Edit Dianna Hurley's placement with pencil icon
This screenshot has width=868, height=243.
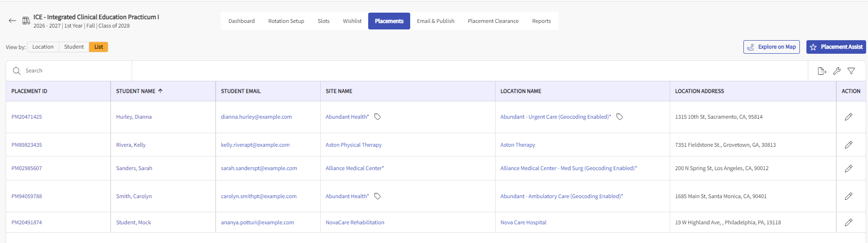(x=848, y=117)
